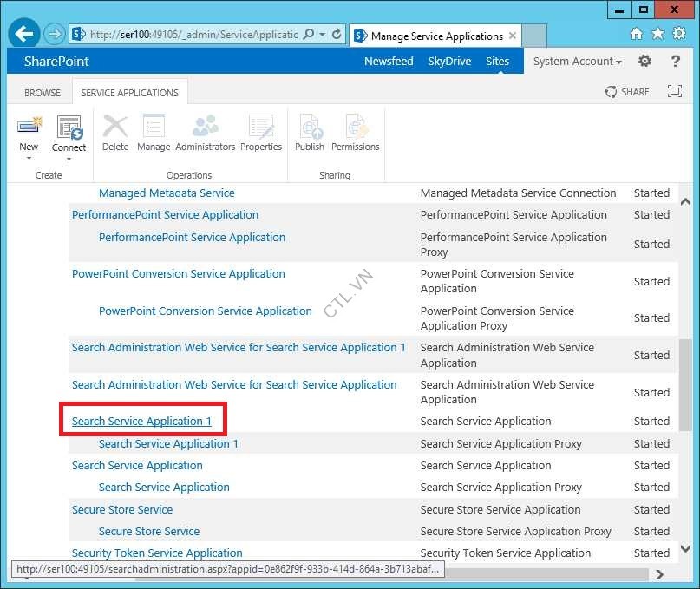Click the vertical scrollbar up arrow
This screenshot has width=700, height=589.
coord(685,202)
